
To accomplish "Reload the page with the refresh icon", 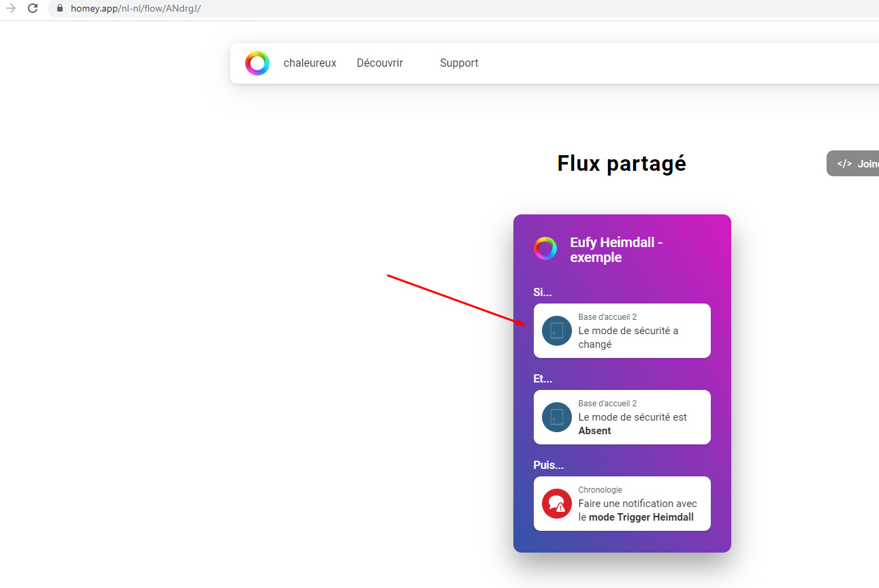I will (x=32, y=9).
